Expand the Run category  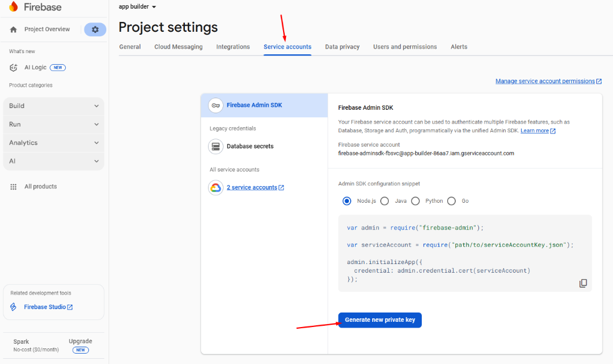(x=54, y=124)
